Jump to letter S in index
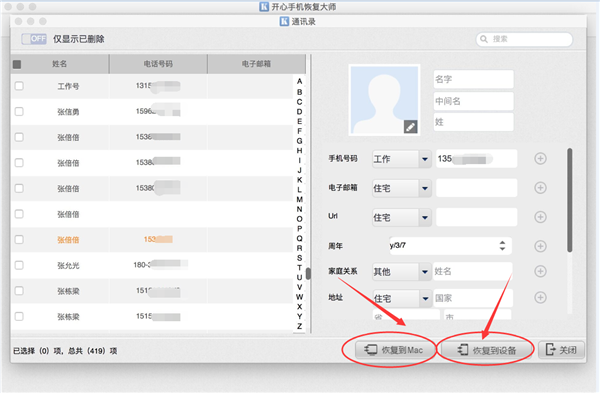This screenshot has height=393, width=600. (299, 258)
